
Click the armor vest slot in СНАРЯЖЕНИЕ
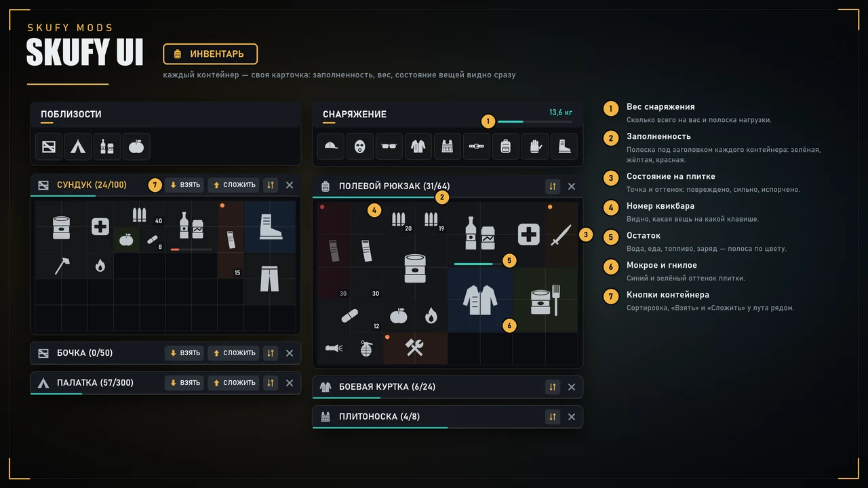448,146
